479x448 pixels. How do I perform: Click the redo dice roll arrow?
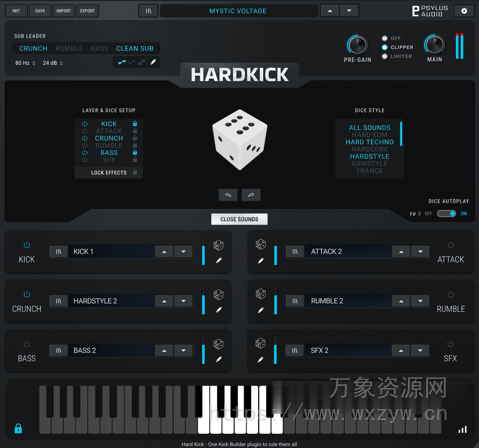(x=251, y=195)
